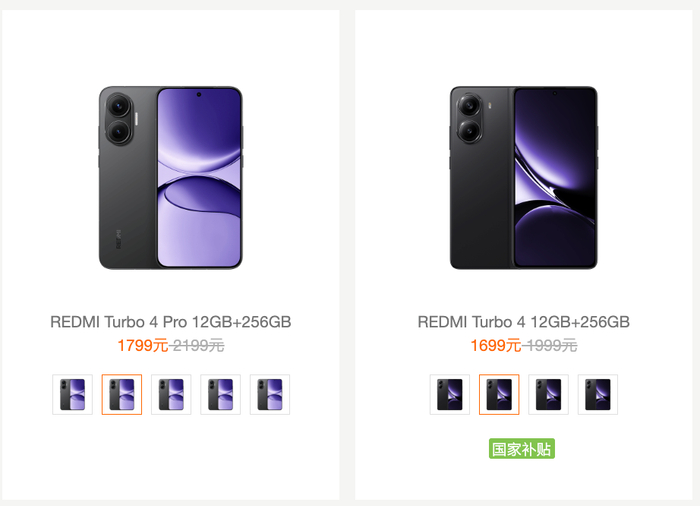This screenshot has height=506, width=700.
Task: Click the camera module on the Turbo 4 photo
Action: [x=469, y=118]
